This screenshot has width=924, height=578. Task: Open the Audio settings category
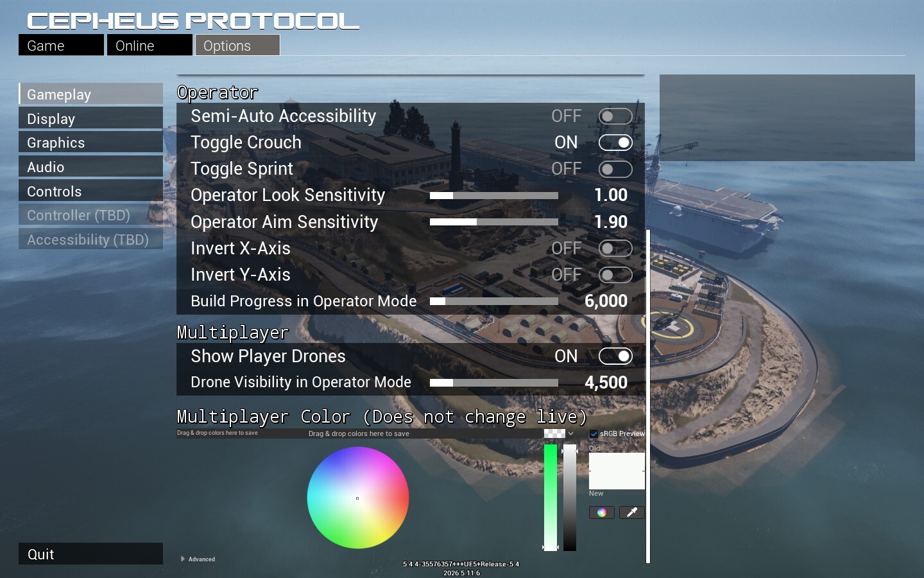(x=90, y=167)
